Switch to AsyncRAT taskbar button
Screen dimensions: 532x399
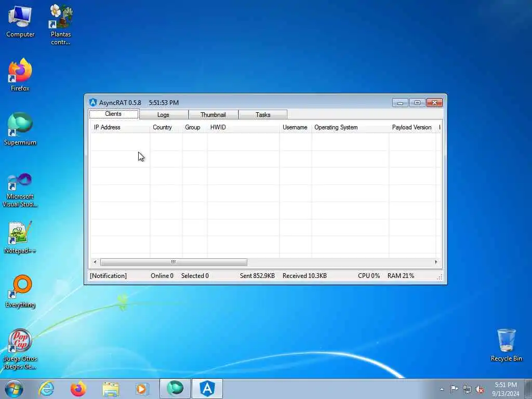tap(207, 389)
